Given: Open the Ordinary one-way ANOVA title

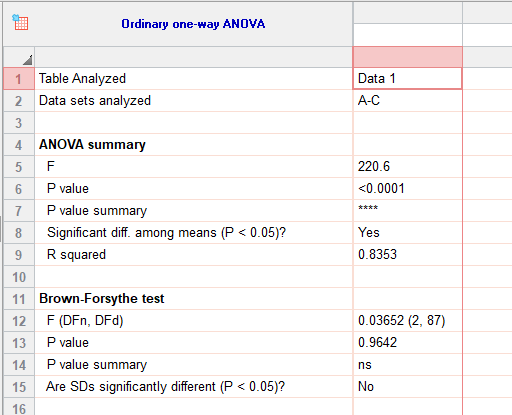Looking at the screenshot, I should 193,24.
